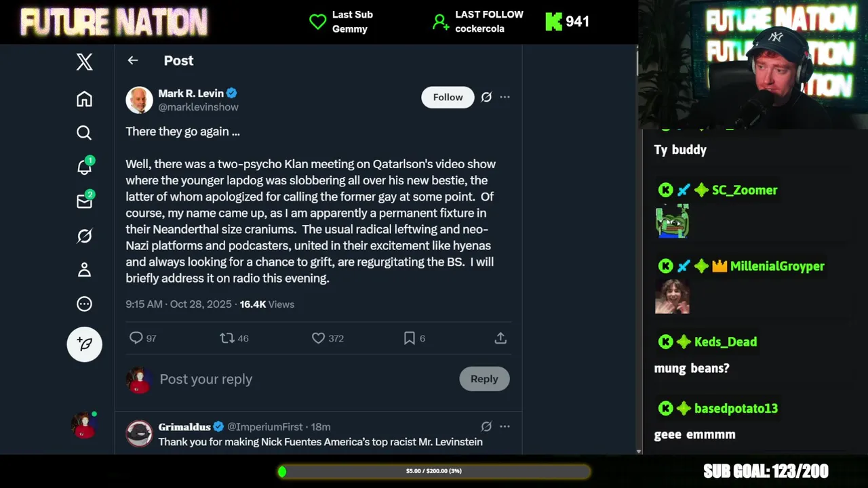Expand More menu in the sidebar
This screenshot has height=488, width=868.
pyautogui.click(x=84, y=304)
